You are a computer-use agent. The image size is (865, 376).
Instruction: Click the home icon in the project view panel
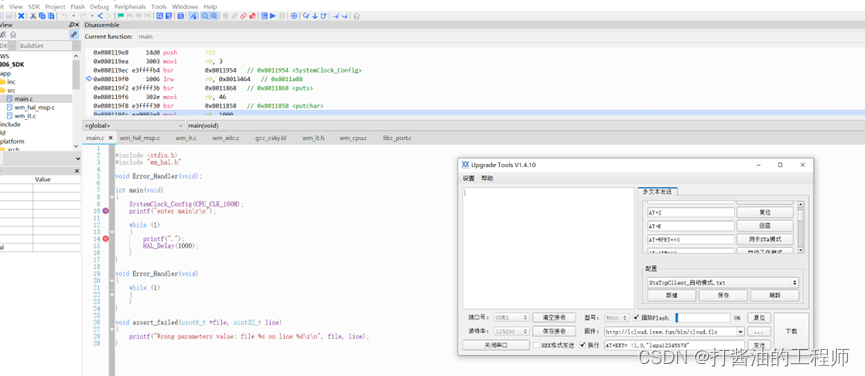tap(13, 35)
